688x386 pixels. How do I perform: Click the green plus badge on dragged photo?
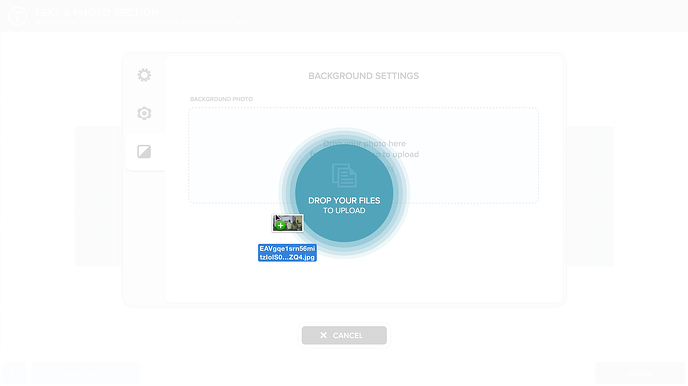point(280,225)
